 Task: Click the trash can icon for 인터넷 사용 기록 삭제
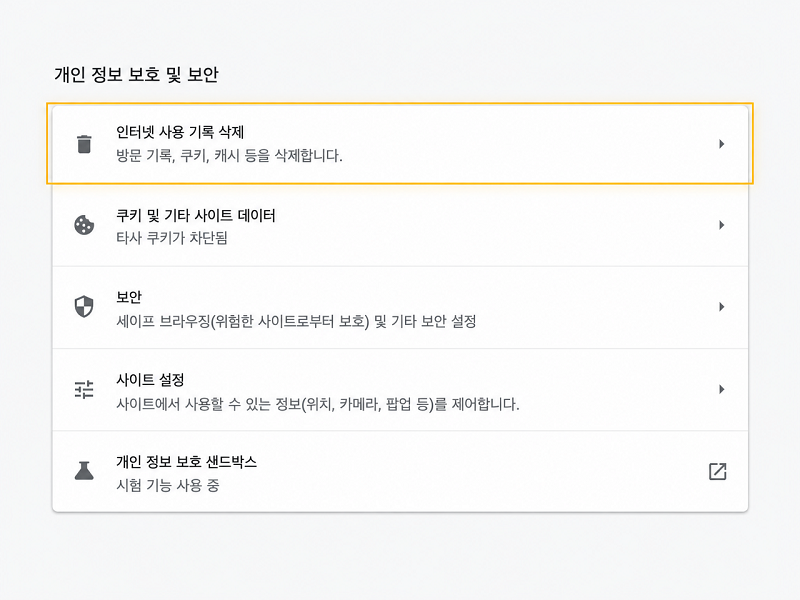(x=84, y=144)
